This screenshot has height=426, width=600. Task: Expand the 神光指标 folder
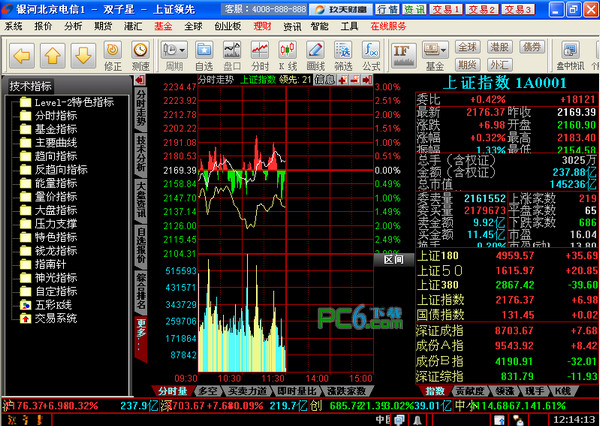[49, 277]
